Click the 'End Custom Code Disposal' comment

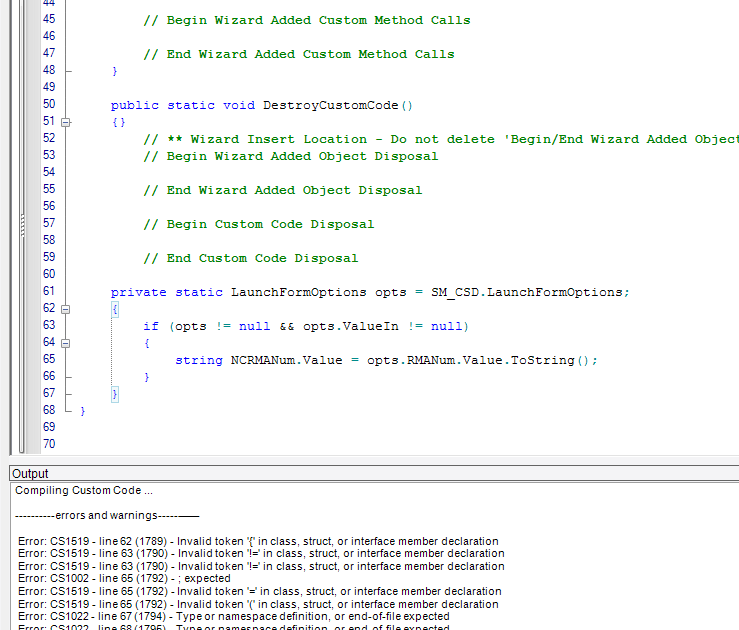(x=251, y=258)
